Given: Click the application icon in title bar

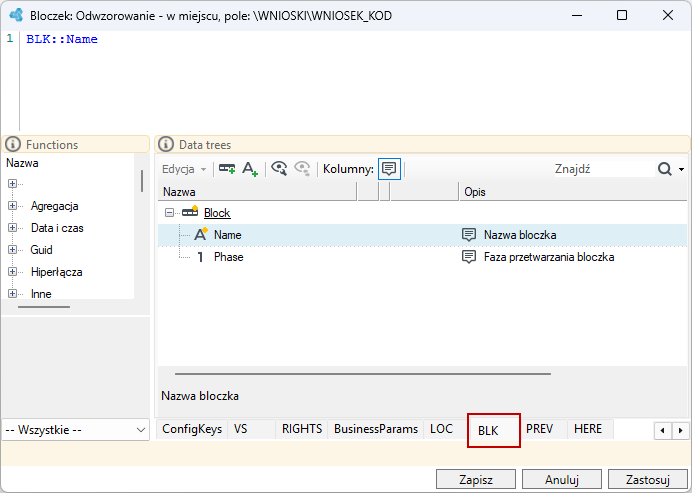Looking at the screenshot, I should tap(17, 15).
